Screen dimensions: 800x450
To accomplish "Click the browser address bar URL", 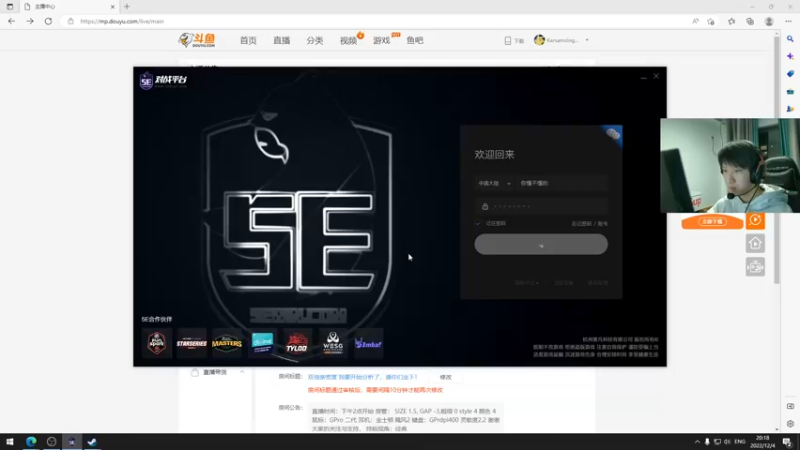I will pos(122,21).
